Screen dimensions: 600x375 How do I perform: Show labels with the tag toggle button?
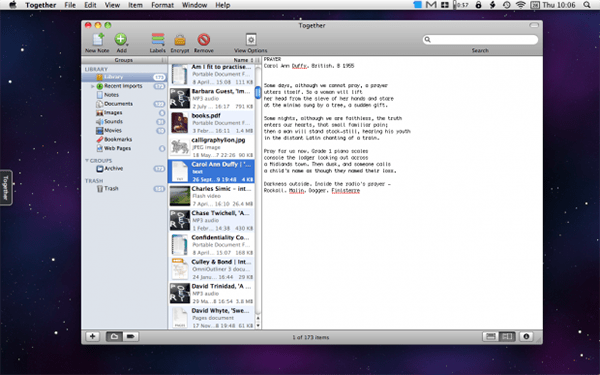click(130, 337)
